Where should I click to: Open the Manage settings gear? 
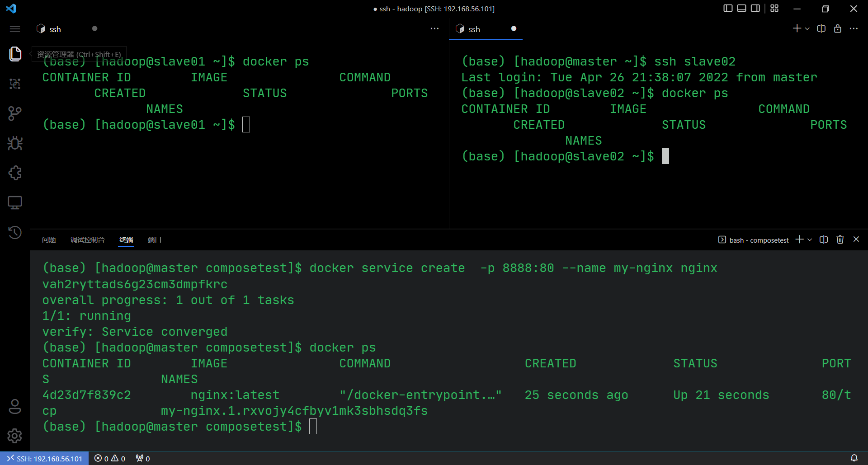pos(15,436)
